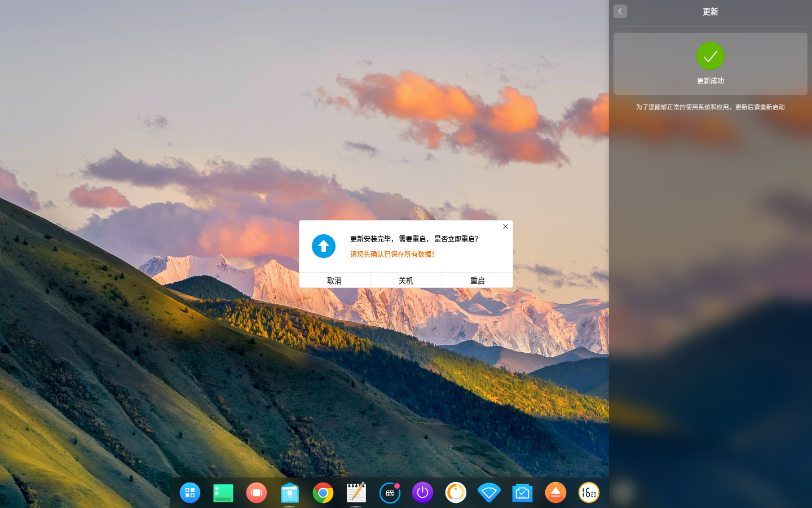This screenshot has width=812, height=508.
Task: Open the 16:20 clock dock icon
Action: [x=589, y=493]
